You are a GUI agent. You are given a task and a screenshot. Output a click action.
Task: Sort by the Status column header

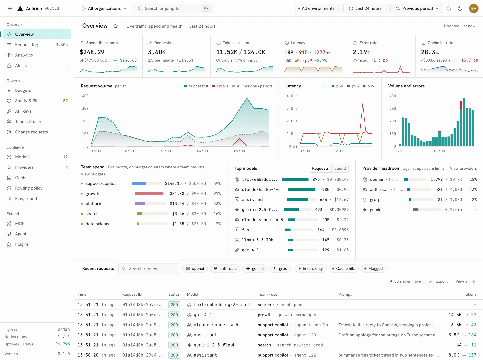pyautogui.click(x=173, y=295)
